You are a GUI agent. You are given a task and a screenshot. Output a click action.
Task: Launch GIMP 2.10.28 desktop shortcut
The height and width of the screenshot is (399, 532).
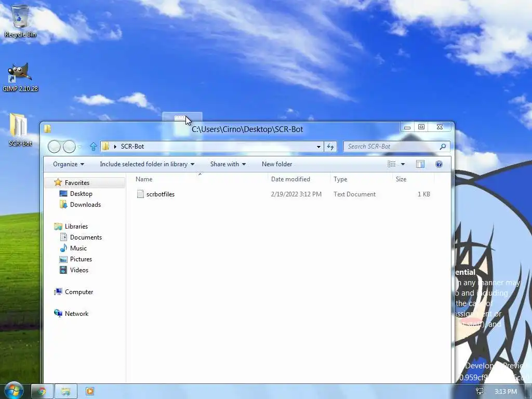(20, 77)
